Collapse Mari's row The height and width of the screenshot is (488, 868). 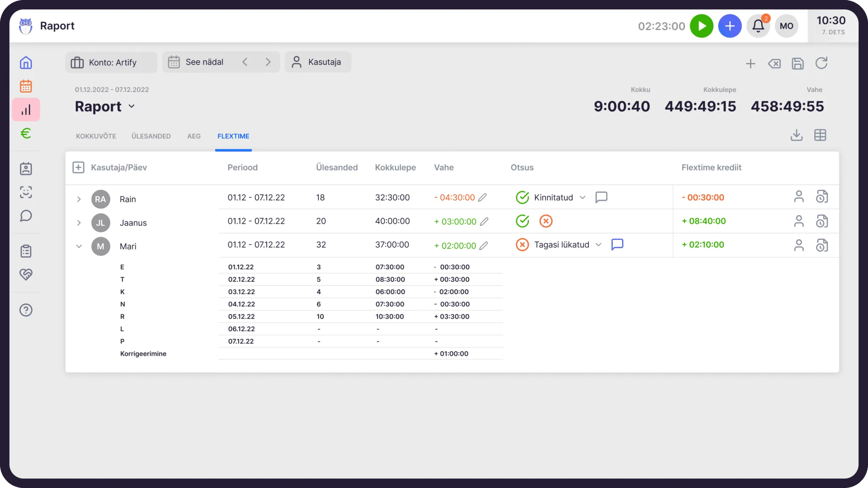[79, 246]
